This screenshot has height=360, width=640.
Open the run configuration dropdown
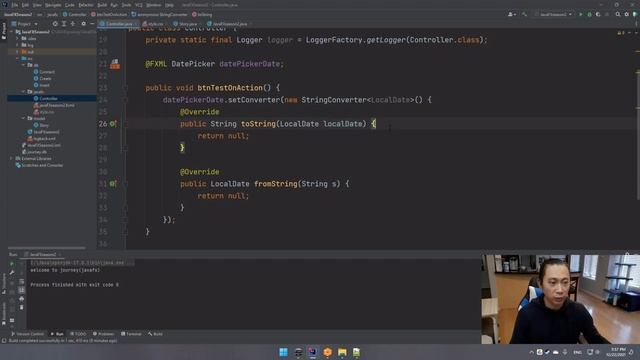(x=553, y=15)
